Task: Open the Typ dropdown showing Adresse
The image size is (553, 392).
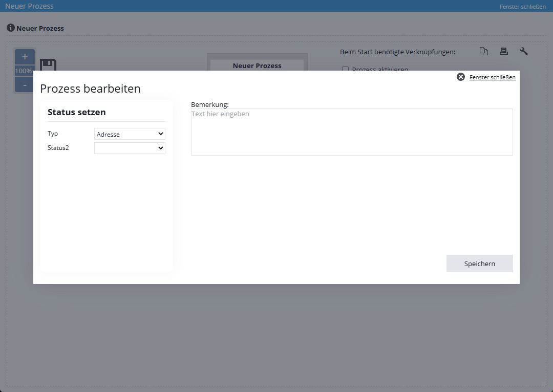Action: coord(130,134)
